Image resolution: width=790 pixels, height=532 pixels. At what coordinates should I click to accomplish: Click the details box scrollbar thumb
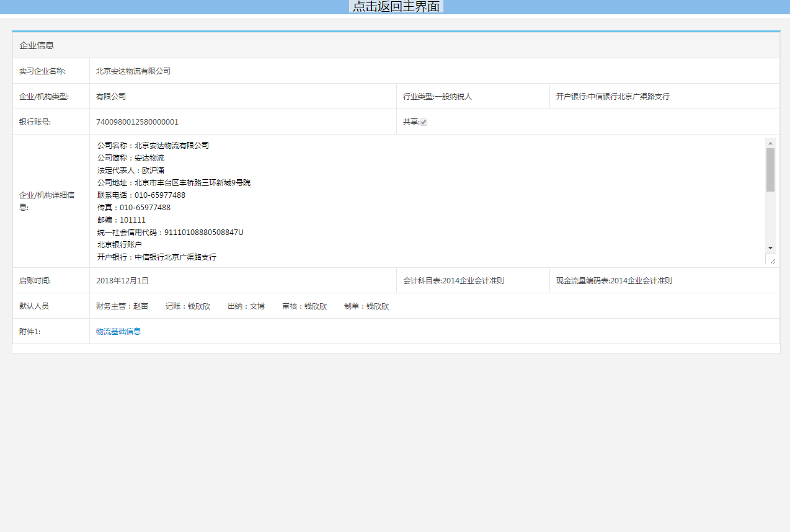pyautogui.click(x=770, y=169)
